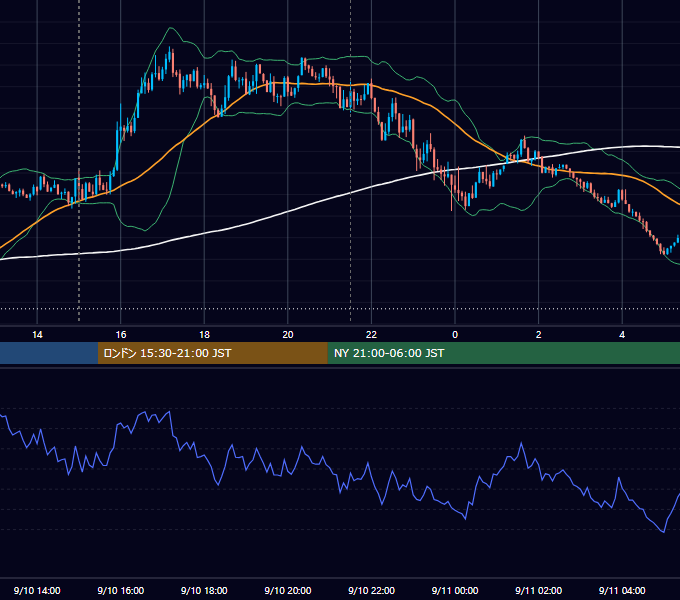680x600 pixels.
Task: Click the 16 hour label on chart axis
Action: 121,335
